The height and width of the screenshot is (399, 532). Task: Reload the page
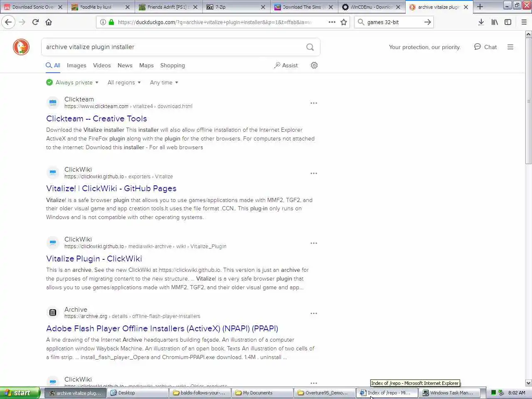pyautogui.click(x=35, y=22)
